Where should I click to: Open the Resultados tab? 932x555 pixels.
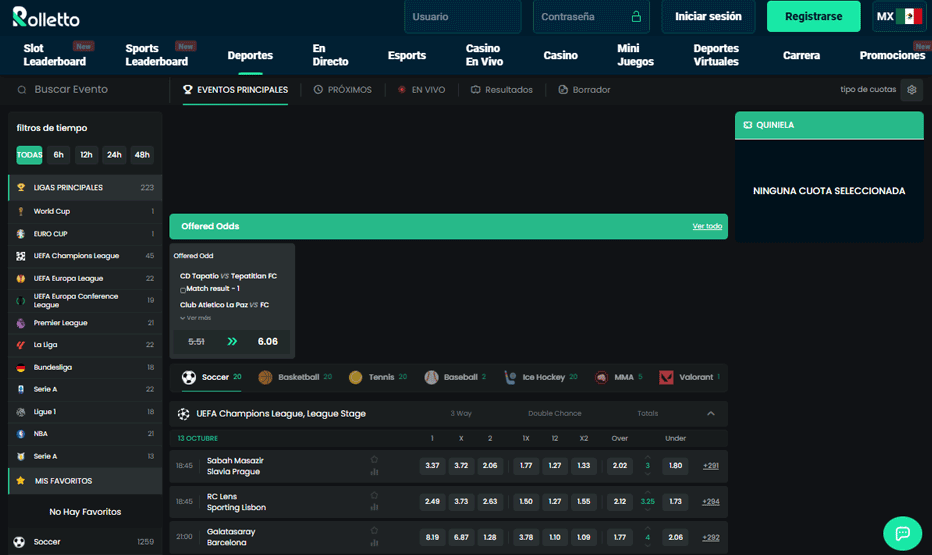[x=502, y=90]
